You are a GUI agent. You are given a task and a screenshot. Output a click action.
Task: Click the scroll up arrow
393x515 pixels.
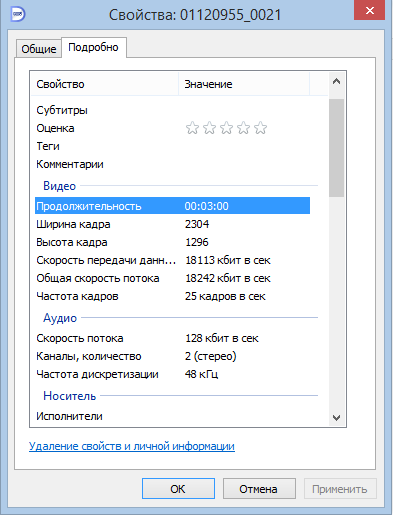click(x=336, y=81)
